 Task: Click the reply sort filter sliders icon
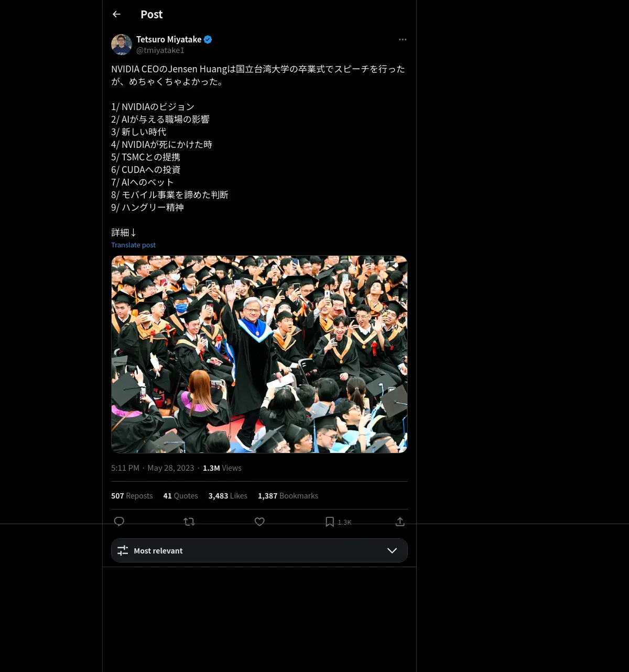tap(123, 550)
